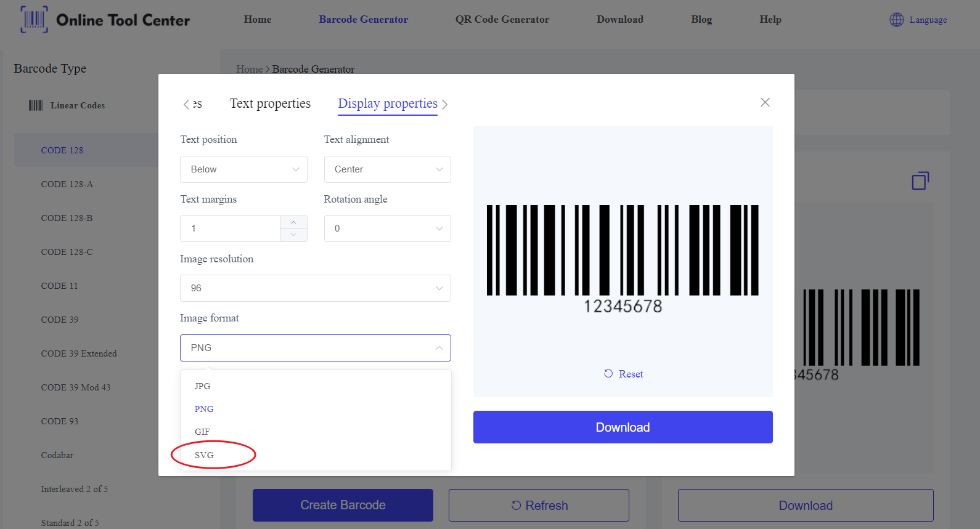980x529 pixels.
Task: Select Interleaved 2 of 5 in sidebar
Action: (74, 489)
